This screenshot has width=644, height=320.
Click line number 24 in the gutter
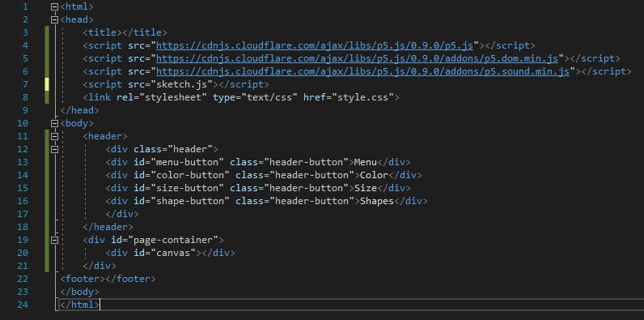click(x=23, y=305)
